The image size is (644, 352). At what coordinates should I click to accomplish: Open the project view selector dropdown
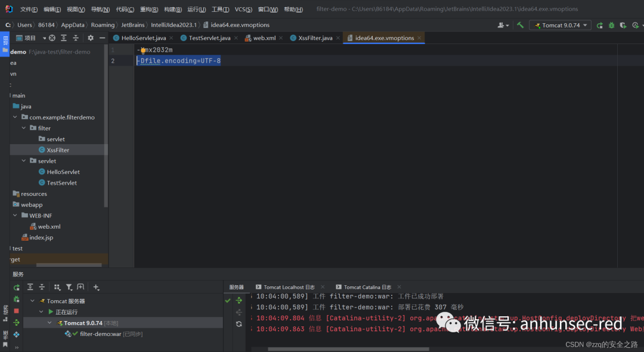coord(31,38)
